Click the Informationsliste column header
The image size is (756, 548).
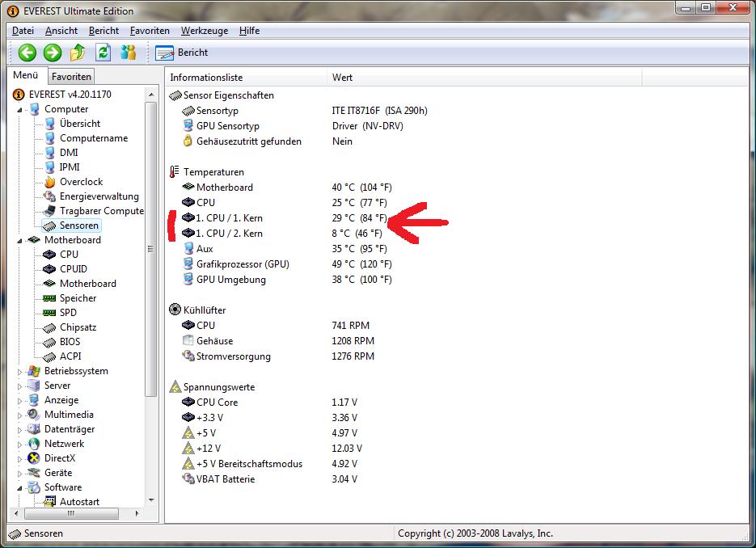[246, 78]
